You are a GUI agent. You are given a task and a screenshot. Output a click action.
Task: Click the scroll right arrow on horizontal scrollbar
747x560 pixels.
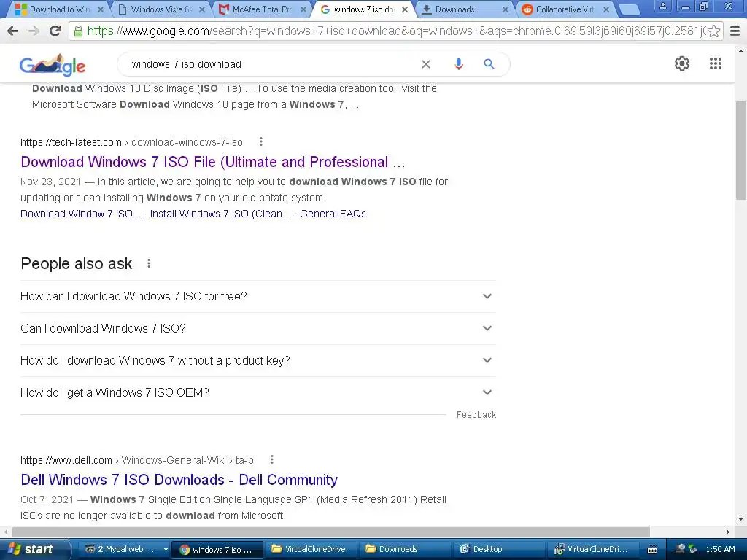[x=727, y=532]
